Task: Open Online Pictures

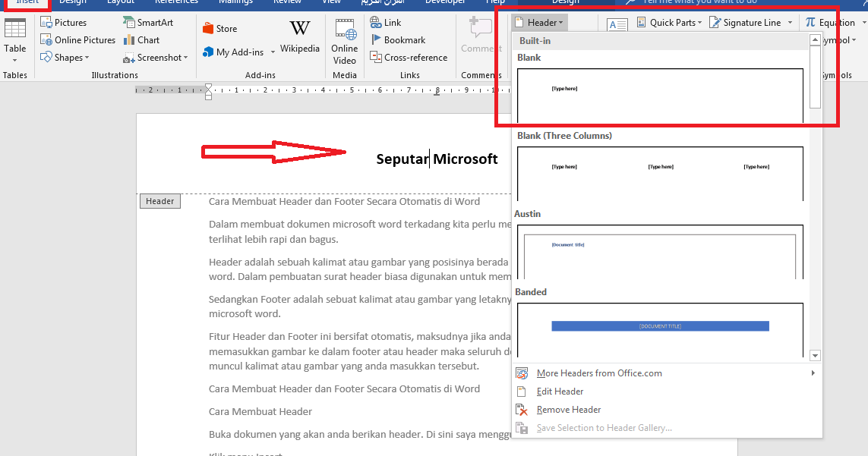Action: 78,40
